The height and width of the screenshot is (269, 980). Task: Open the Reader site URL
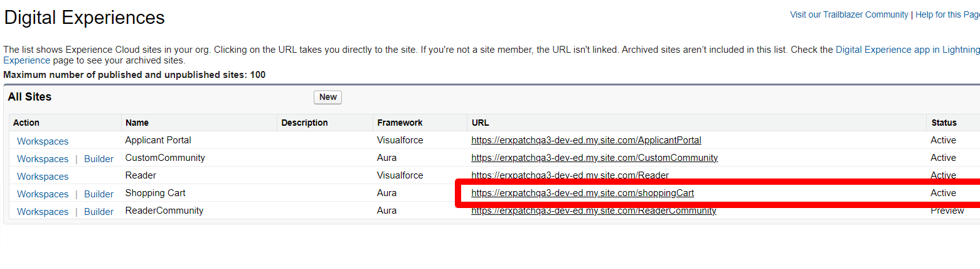tap(570, 175)
